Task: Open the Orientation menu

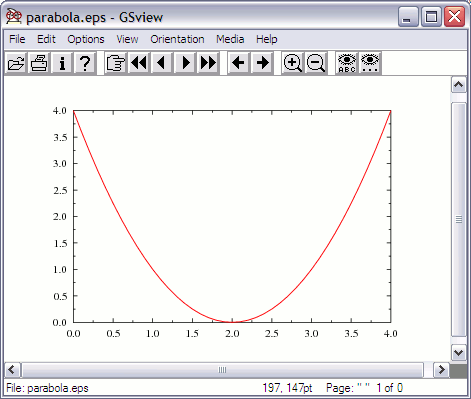Action: click(x=177, y=39)
